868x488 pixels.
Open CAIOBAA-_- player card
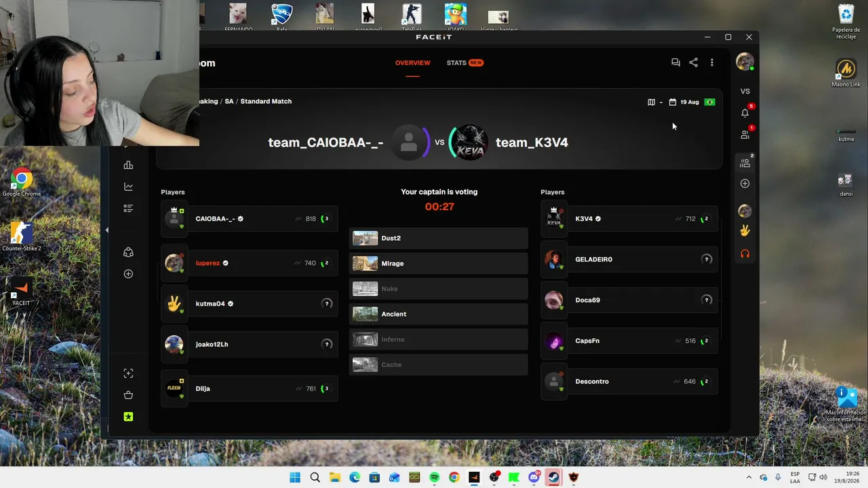(250, 219)
